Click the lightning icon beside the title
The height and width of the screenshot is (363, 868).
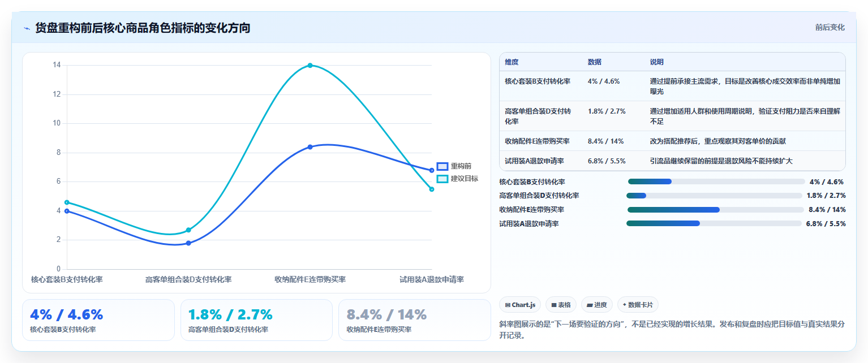27,28
